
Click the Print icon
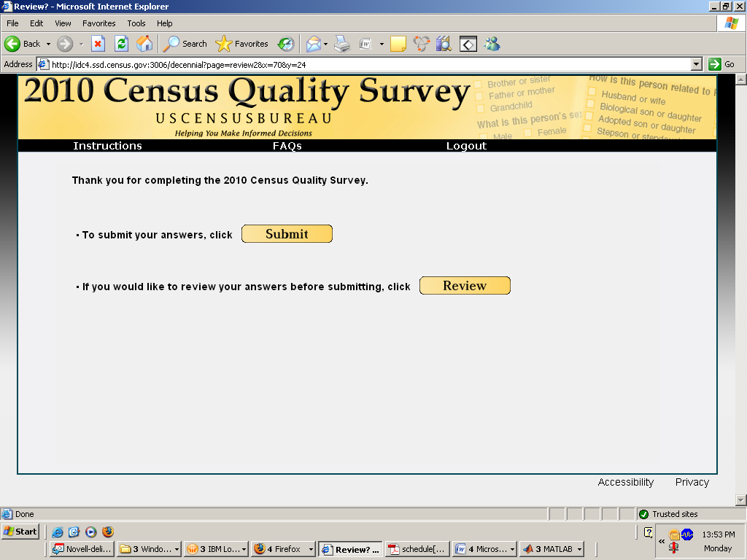point(342,44)
